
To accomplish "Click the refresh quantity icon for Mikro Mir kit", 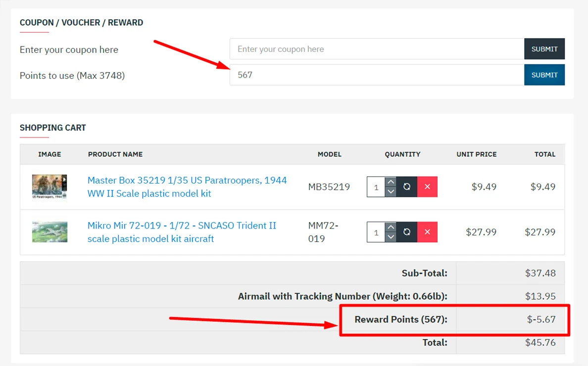I will click(x=407, y=232).
